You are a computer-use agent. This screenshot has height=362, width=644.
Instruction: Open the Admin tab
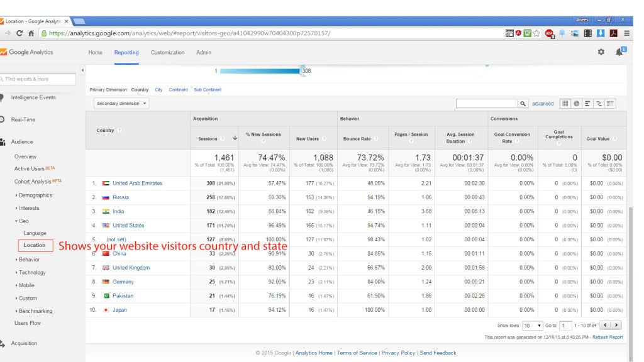tap(204, 53)
